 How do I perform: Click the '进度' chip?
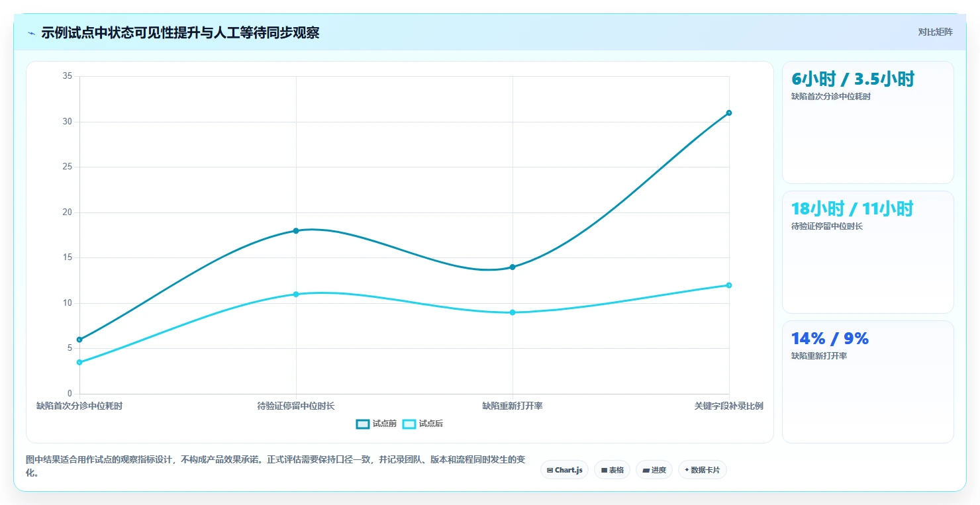click(x=654, y=470)
